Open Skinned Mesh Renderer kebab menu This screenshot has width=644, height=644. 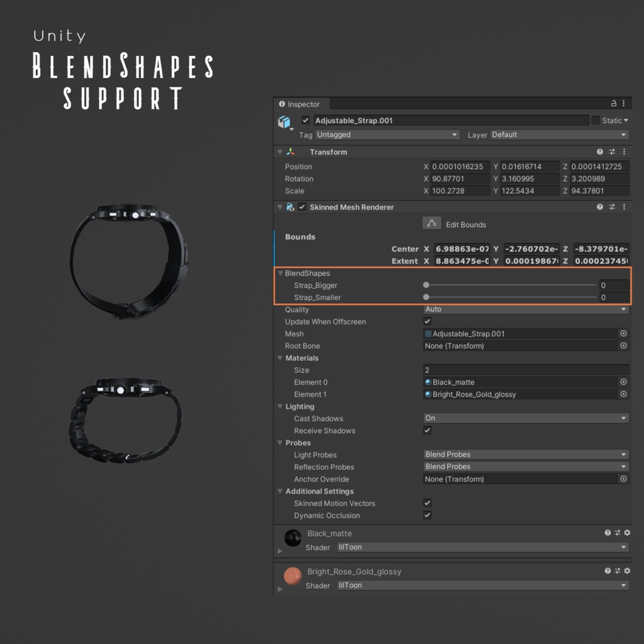[x=624, y=207]
